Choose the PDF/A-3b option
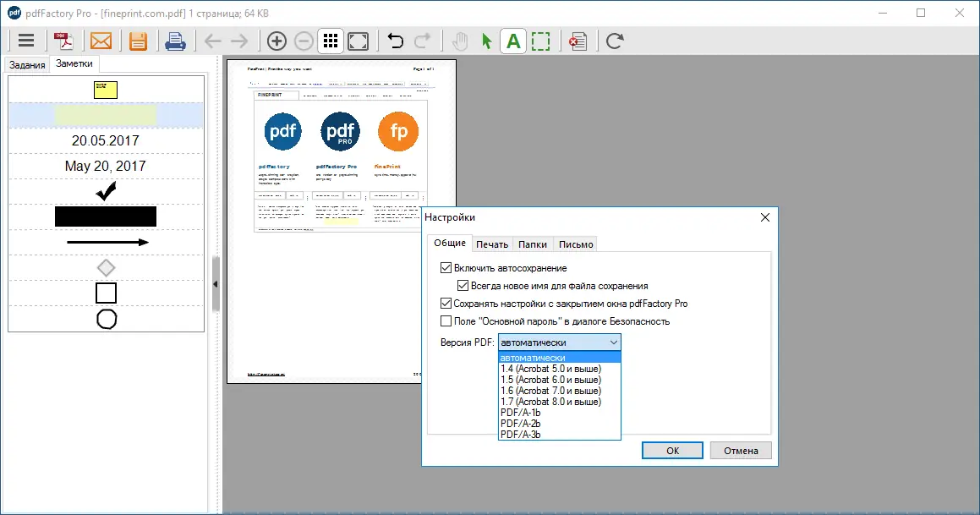This screenshot has height=515, width=980. pos(560,435)
